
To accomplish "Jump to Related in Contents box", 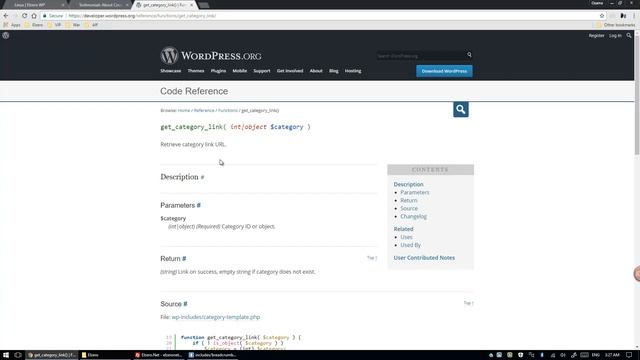I will pyautogui.click(x=404, y=229).
